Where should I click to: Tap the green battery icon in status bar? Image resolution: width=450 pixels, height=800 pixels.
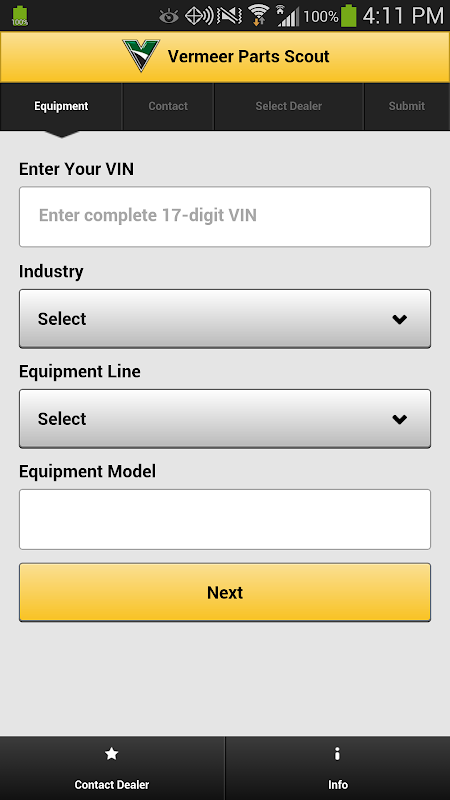[349, 16]
